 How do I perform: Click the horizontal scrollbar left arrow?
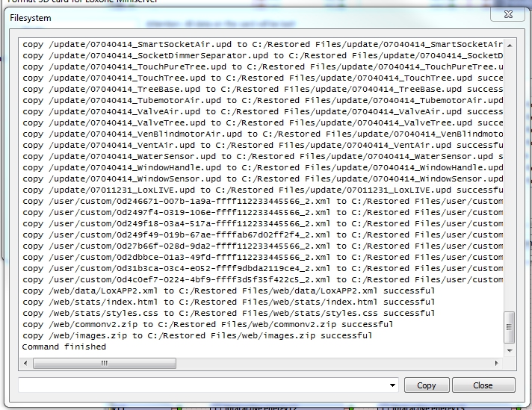[x=25, y=363]
